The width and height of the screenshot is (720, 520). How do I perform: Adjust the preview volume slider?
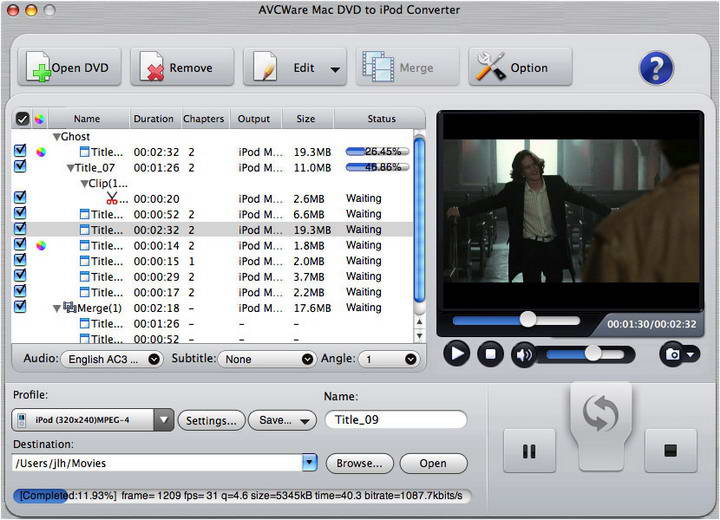[x=585, y=354]
